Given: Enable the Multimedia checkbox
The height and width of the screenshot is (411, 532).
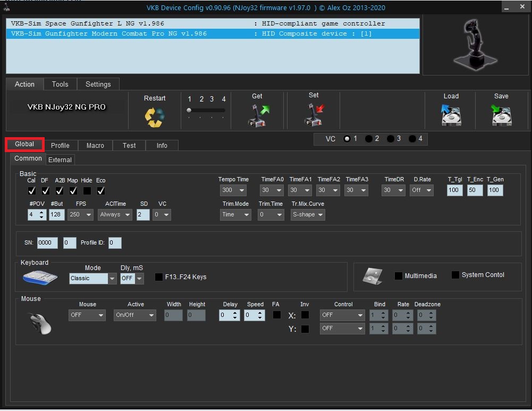Looking at the screenshot, I should [398, 276].
